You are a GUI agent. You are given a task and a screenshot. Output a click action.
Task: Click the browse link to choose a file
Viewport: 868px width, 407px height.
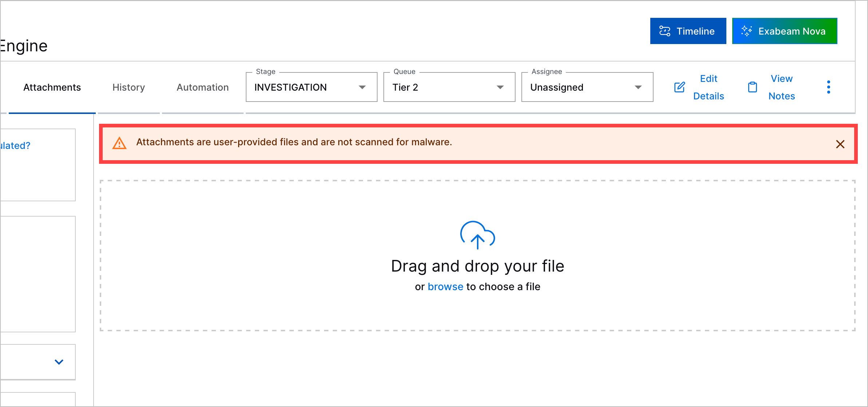click(446, 287)
